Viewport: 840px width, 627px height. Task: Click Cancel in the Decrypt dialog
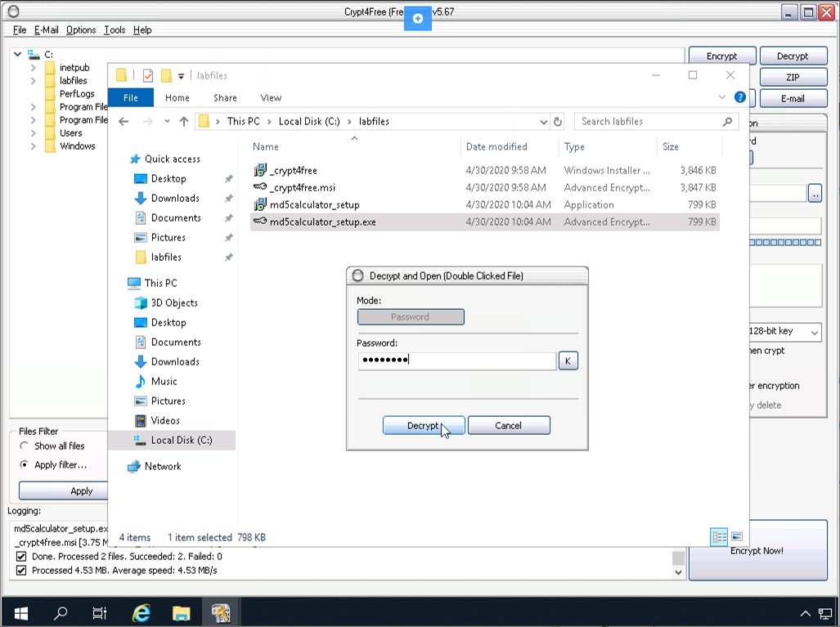click(508, 425)
